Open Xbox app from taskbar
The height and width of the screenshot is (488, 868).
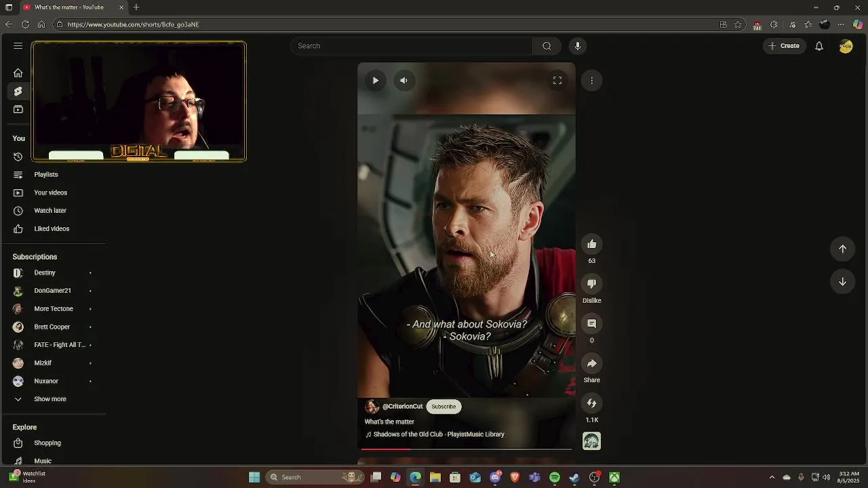tap(614, 477)
